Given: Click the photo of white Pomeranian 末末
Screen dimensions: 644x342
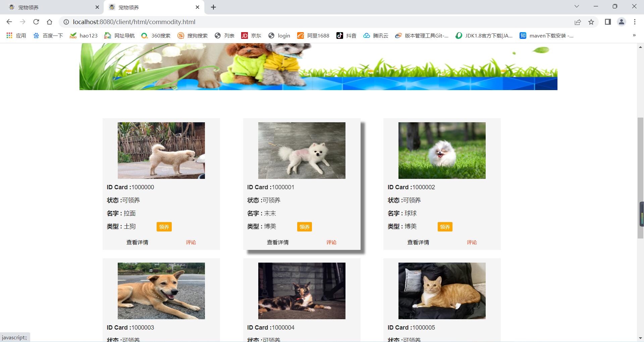Looking at the screenshot, I should pyautogui.click(x=302, y=150).
